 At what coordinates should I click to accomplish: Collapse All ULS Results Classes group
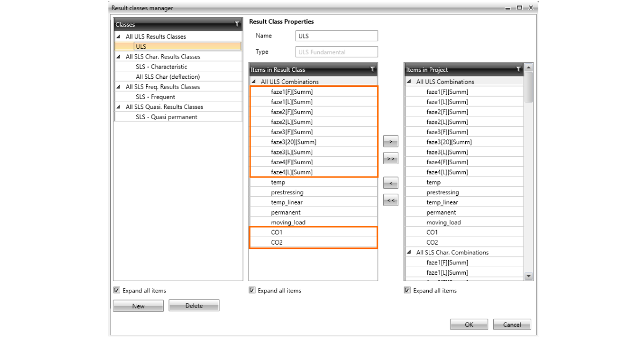(119, 36)
